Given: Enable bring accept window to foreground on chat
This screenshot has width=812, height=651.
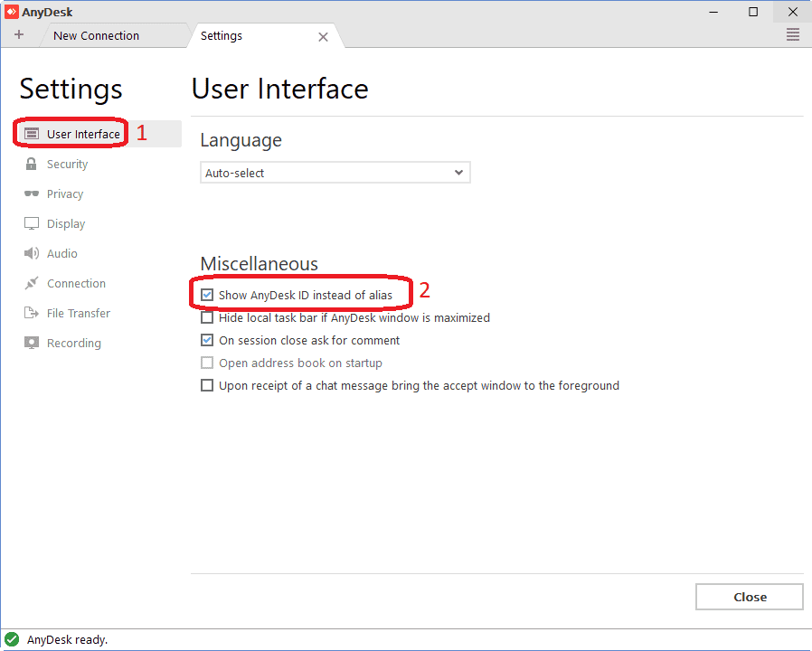Looking at the screenshot, I should pos(207,385).
